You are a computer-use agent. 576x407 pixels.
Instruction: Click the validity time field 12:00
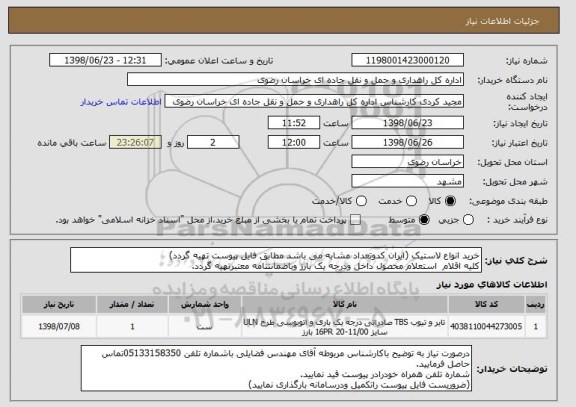tap(294, 142)
